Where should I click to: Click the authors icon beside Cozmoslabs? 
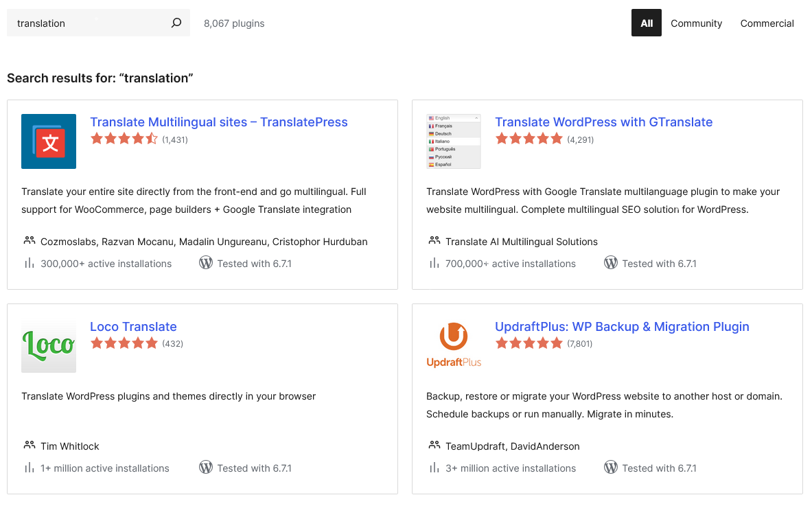click(30, 241)
